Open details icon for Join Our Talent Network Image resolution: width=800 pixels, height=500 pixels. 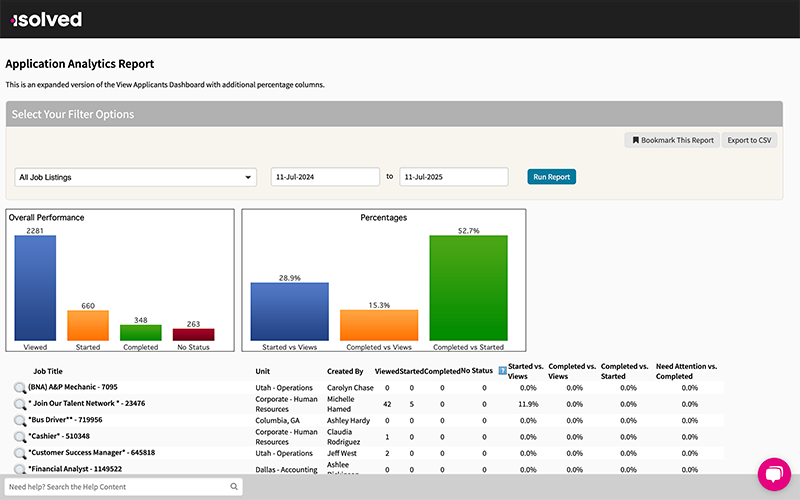pyautogui.click(x=19, y=404)
